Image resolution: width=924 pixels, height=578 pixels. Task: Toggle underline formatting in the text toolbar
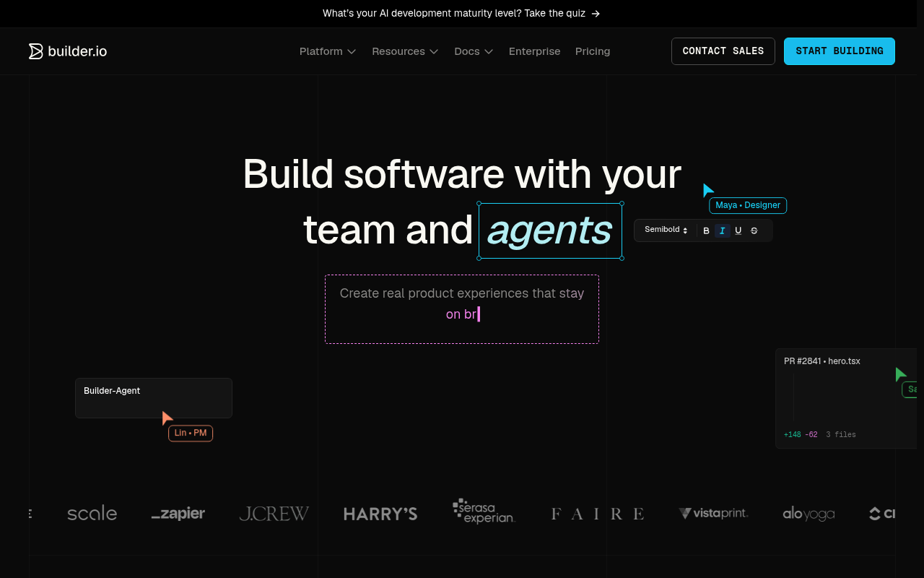(738, 230)
